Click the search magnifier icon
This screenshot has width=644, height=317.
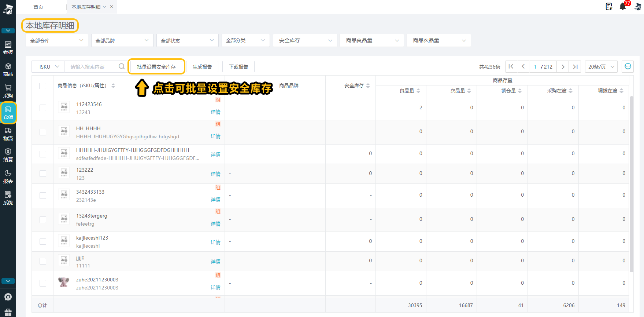(x=122, y=66)
